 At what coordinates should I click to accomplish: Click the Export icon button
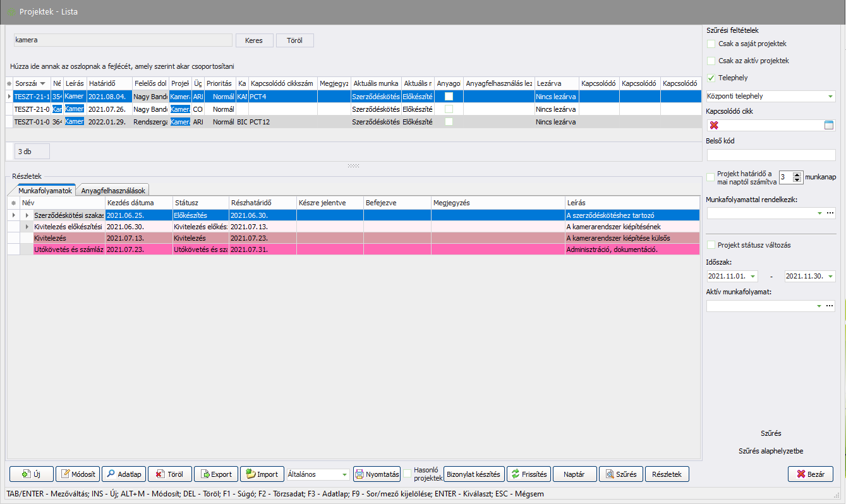215,474
